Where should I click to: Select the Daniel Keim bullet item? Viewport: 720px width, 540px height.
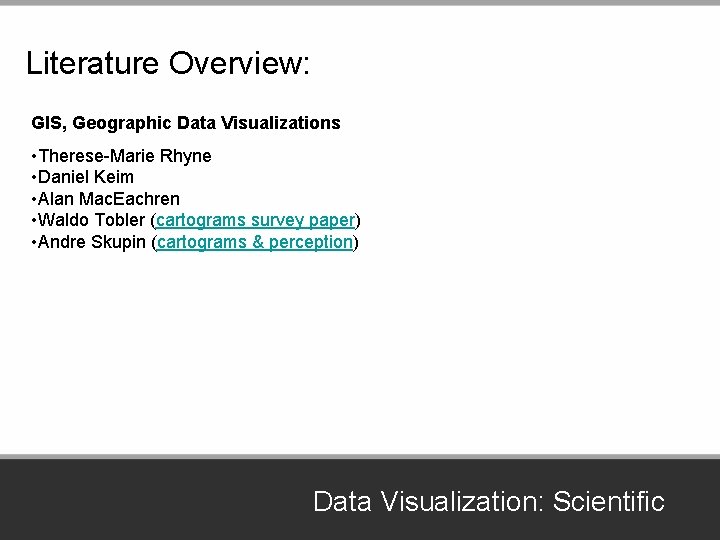85,177
